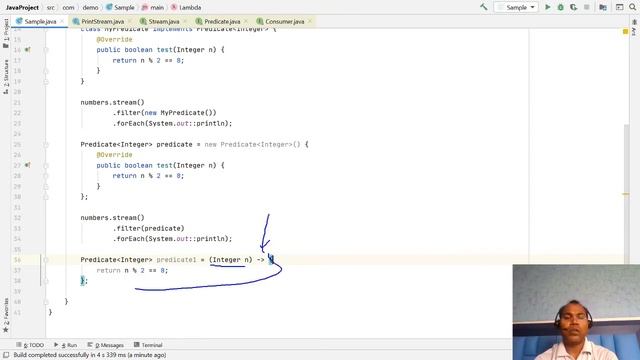The width and height of the screenshot is (640, 360).
Task: Click com in the navigation breadcrumb
Action: 68,7
